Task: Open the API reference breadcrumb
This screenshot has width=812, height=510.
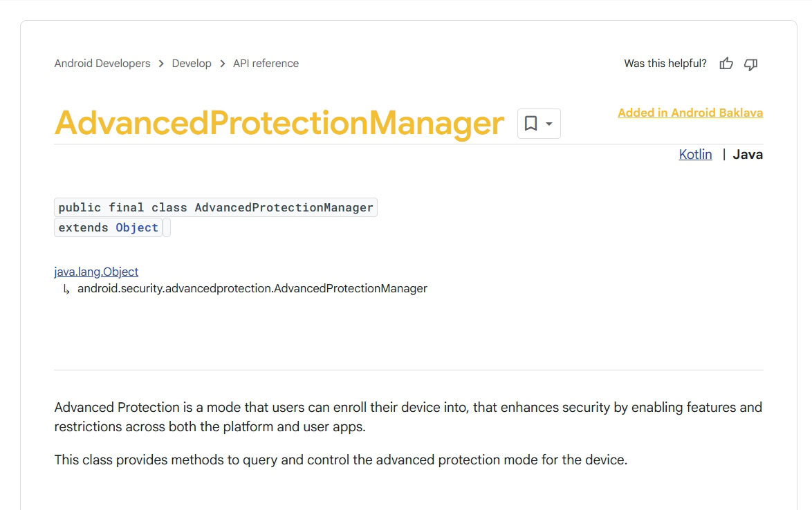Action: click(266, 64)
